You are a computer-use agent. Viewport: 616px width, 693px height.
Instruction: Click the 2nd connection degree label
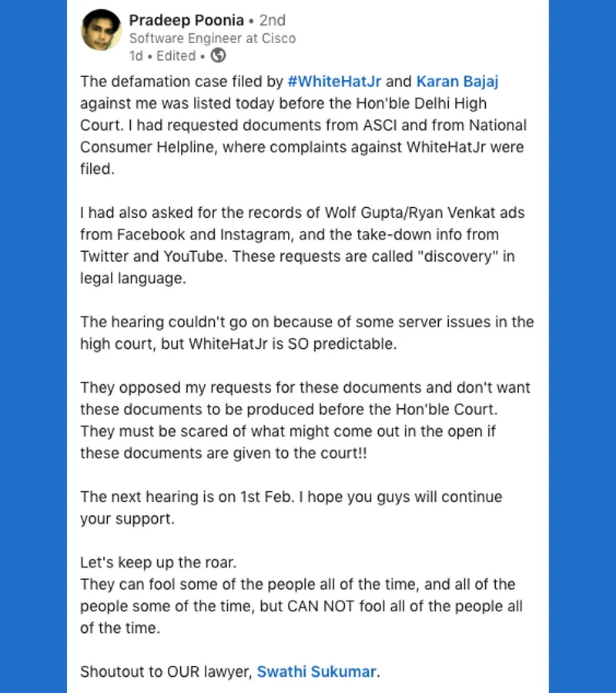(273, 20)
